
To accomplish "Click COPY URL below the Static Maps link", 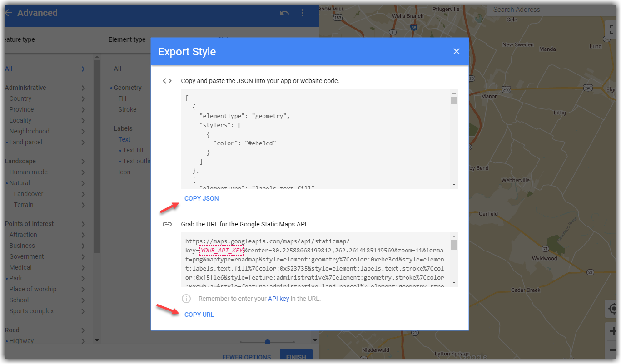I will 199,314.
